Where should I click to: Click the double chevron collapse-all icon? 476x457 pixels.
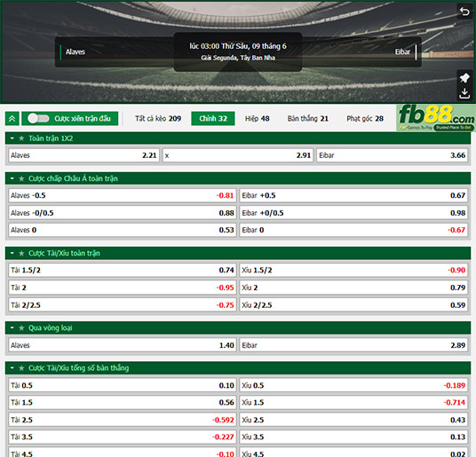tap(12, 119)
